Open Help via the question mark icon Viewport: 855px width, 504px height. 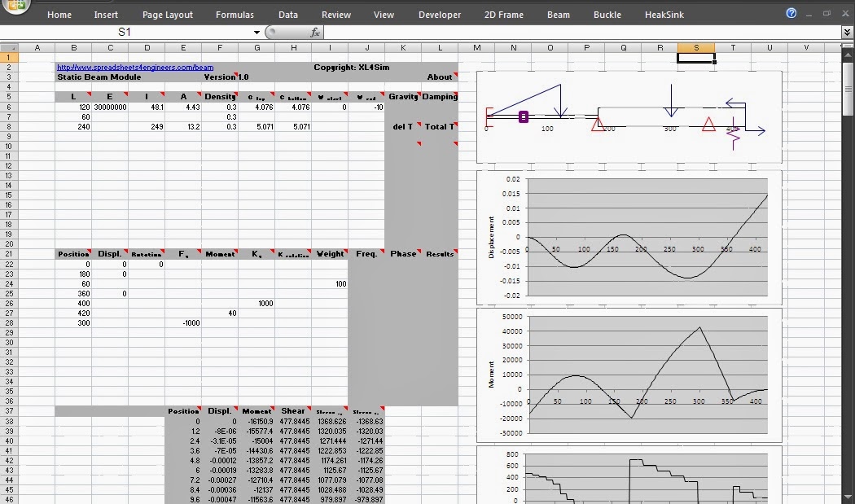click(x=791, y=13)
